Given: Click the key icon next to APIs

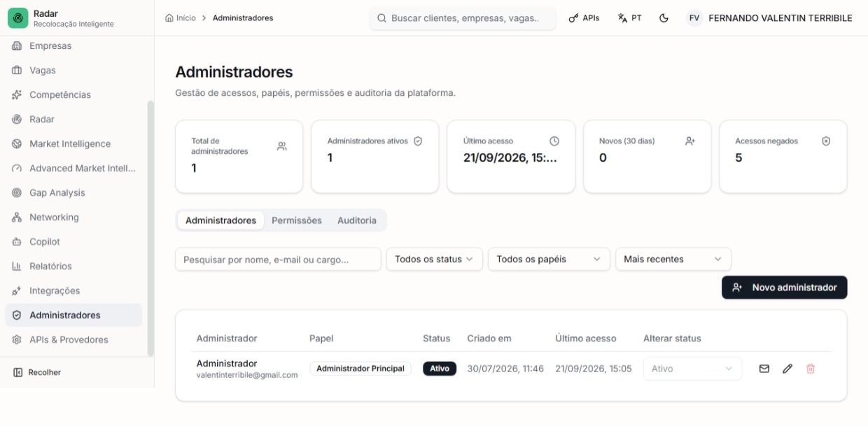Looking at the screenshot, I should (573, 18).
